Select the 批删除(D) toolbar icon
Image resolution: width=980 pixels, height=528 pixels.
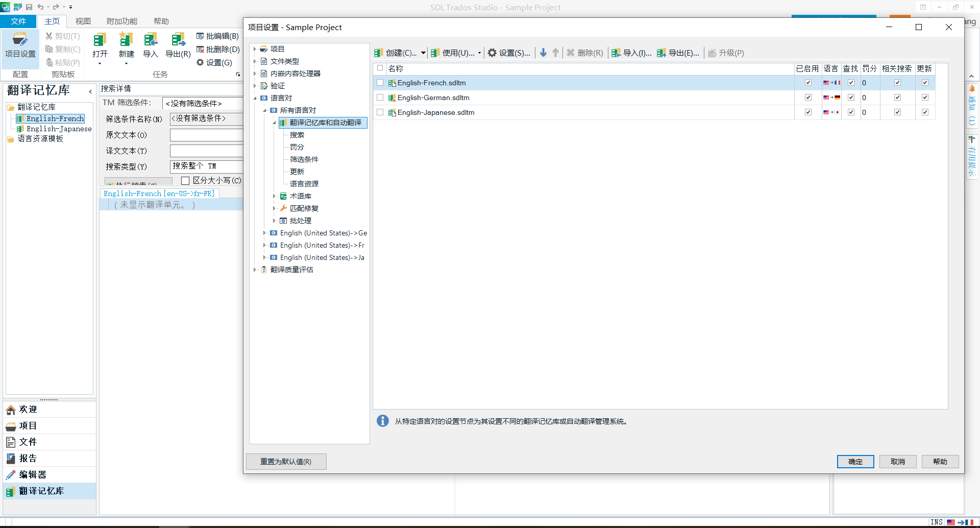click(218, 49)
